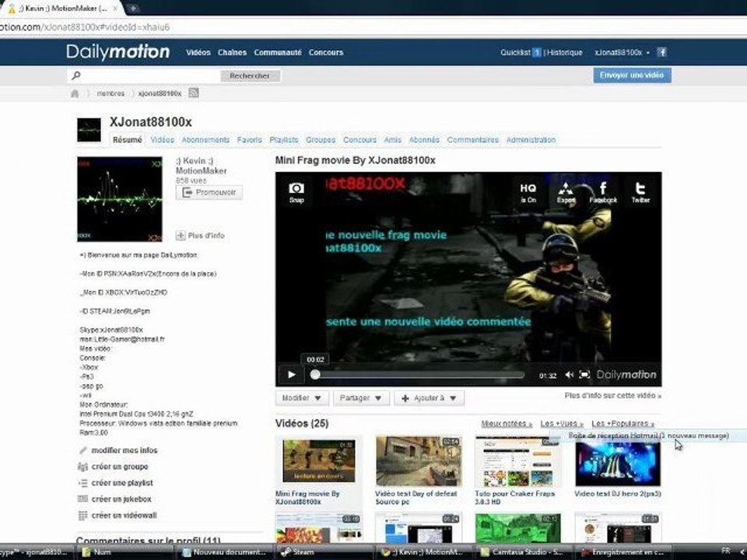
Task: Open Vidéo test Day of defeat thumbnail
Action: (419, 460)
